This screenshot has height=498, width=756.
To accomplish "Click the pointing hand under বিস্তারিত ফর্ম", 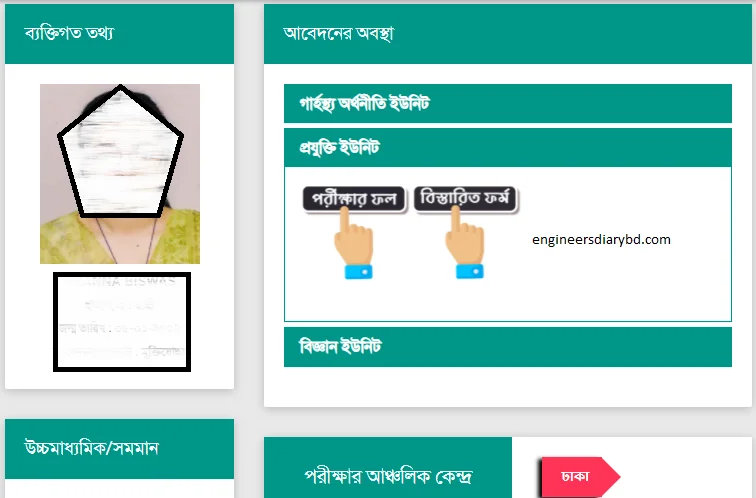I will [x=464, y=242].
